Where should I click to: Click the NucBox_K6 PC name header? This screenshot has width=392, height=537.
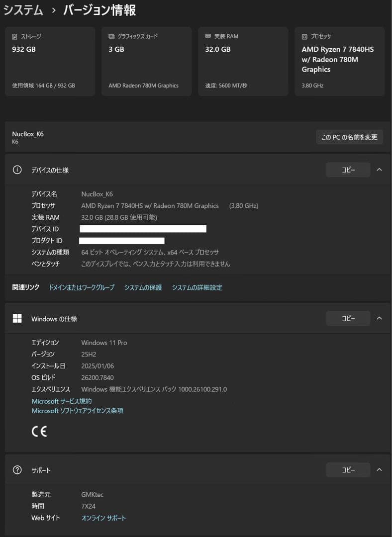tap(28, 134)
